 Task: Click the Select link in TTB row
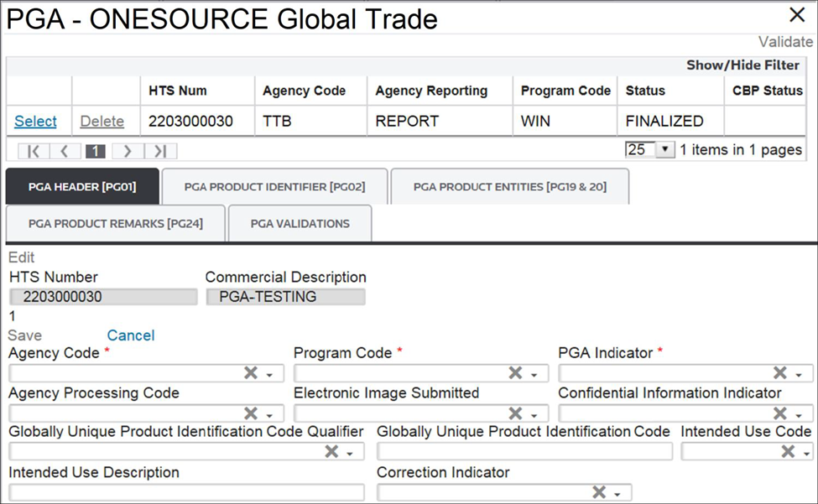coord(35,122)
